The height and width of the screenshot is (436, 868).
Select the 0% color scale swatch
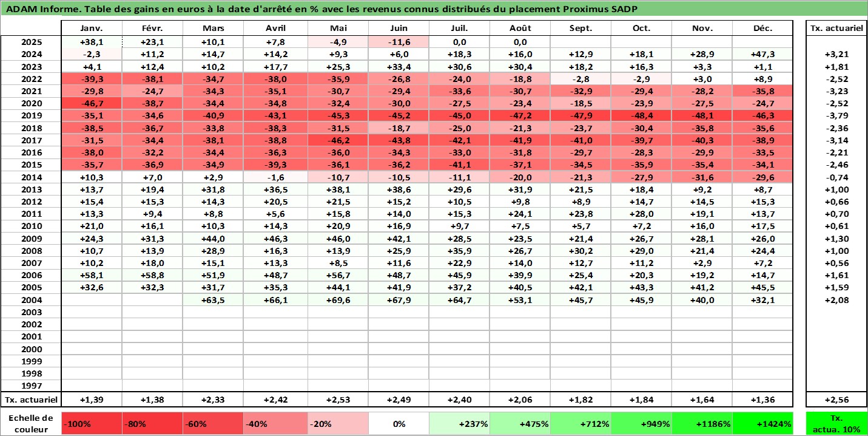399,424
